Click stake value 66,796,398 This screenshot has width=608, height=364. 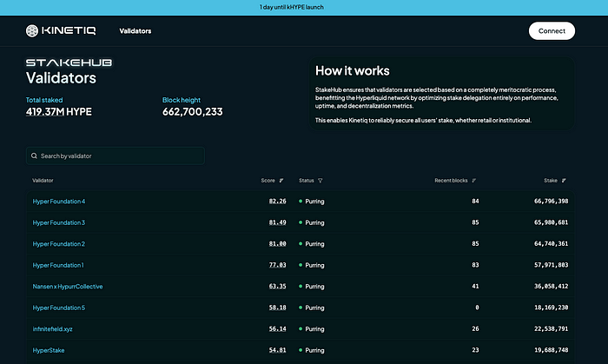point(551,202)
